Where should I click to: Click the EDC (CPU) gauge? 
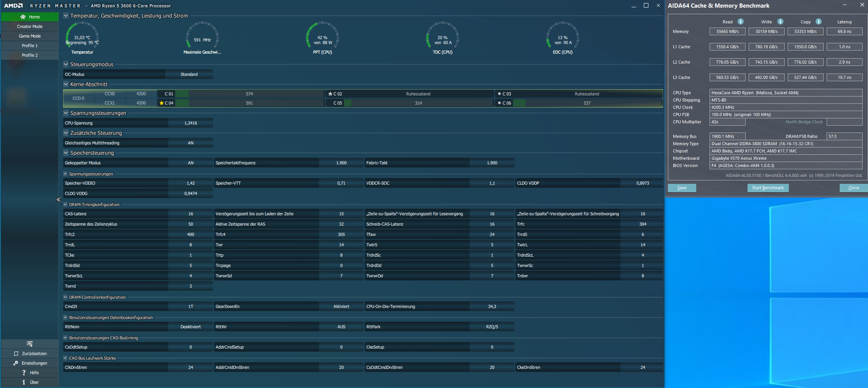point(563,38)
